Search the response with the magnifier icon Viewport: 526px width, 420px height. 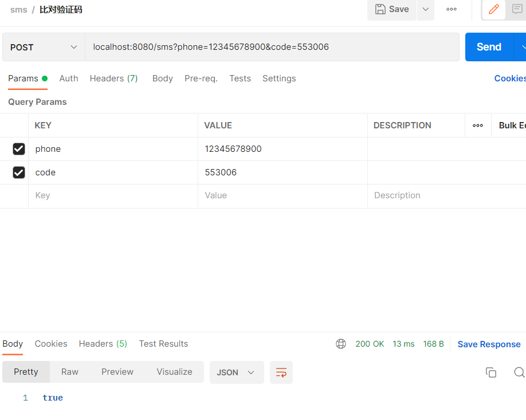click(x=519, y=372)
